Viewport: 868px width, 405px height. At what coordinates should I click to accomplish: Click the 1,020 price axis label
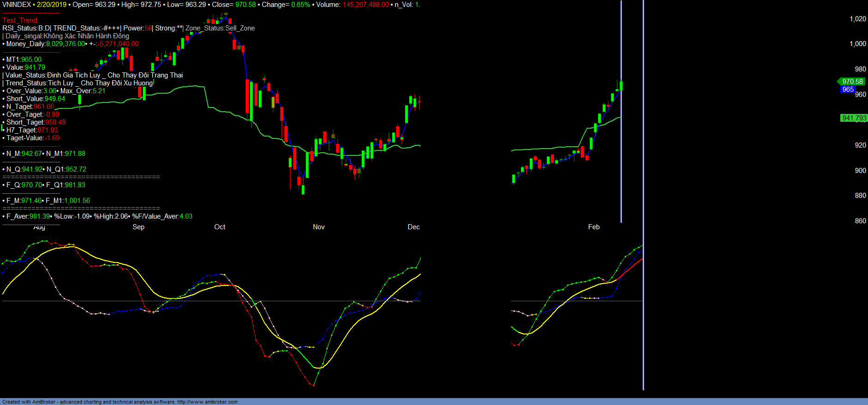pyautogui.click(x=858, y=19)
